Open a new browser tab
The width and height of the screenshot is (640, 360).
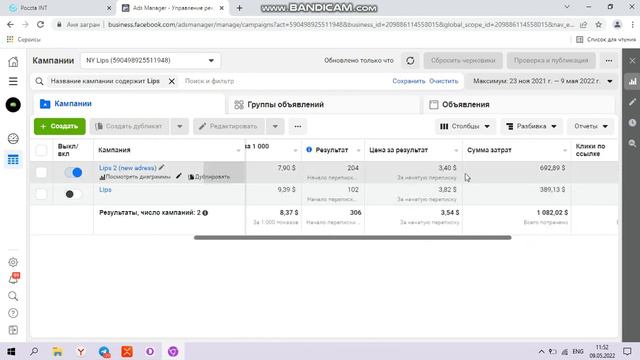[x=239, y=8]
